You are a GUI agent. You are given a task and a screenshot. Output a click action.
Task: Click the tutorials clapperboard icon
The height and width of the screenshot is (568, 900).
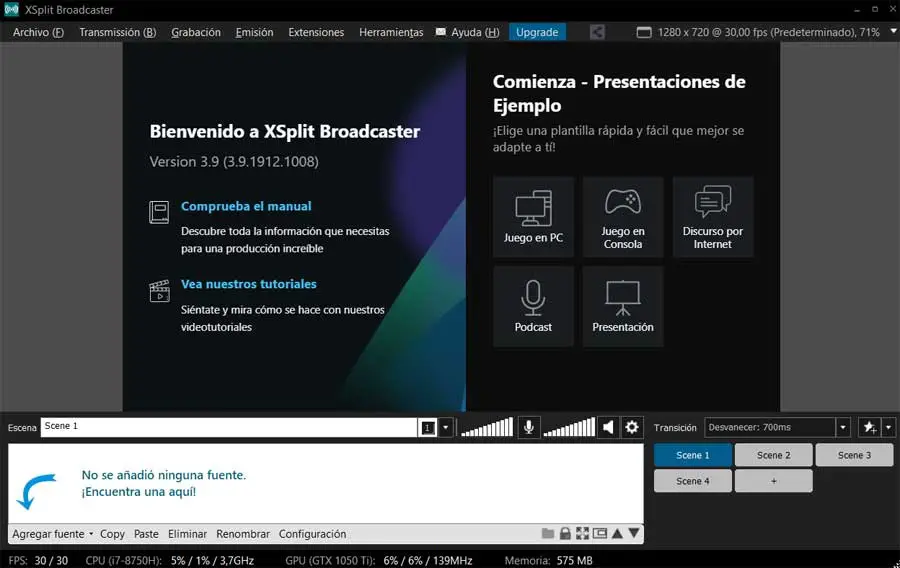tap(159, 290)
